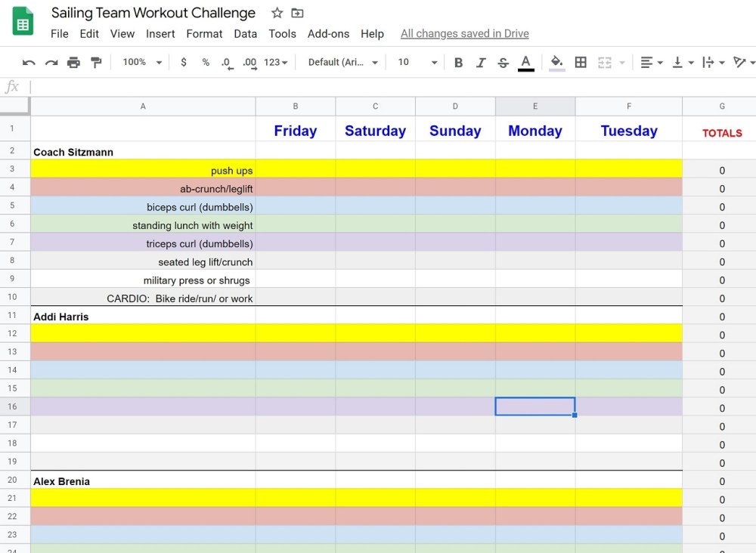The height and width of the screenshot is (553, 756).
Task: Open the Add-ons menu
Action: coord(328,33)
